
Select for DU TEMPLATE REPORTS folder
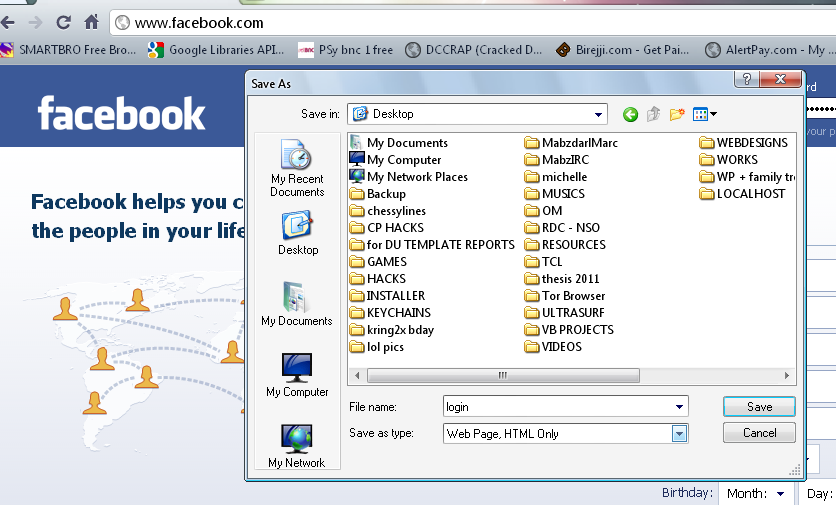pyautogui.click(x=432, y=245)
